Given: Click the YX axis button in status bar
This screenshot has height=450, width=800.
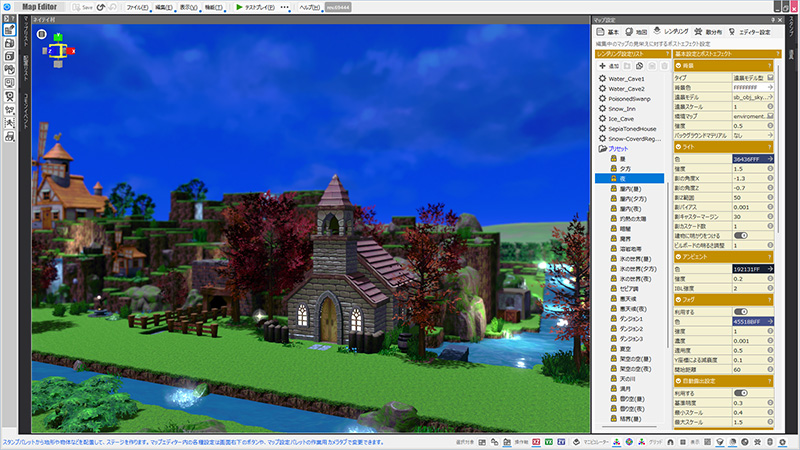Looking at the screenshot, I should tap(548, 441).
